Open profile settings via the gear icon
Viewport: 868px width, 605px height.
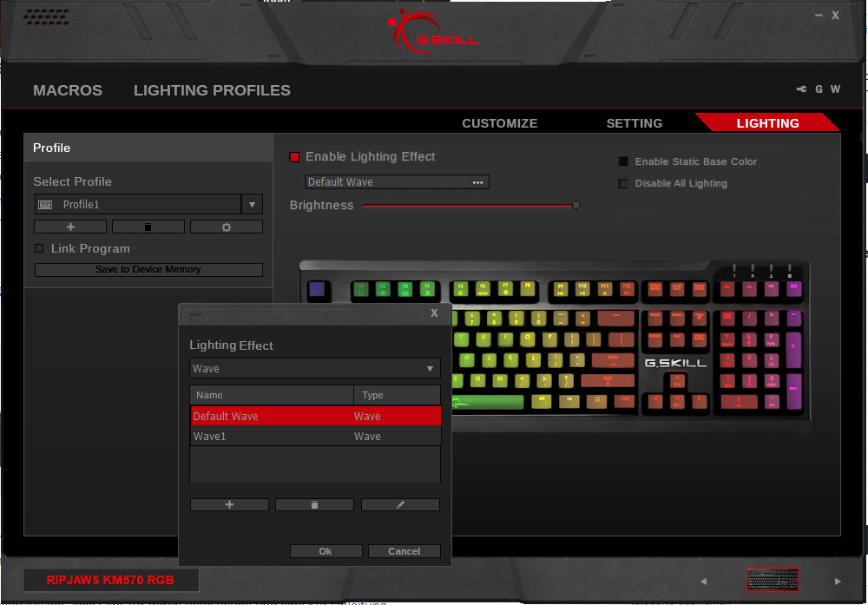226,227
